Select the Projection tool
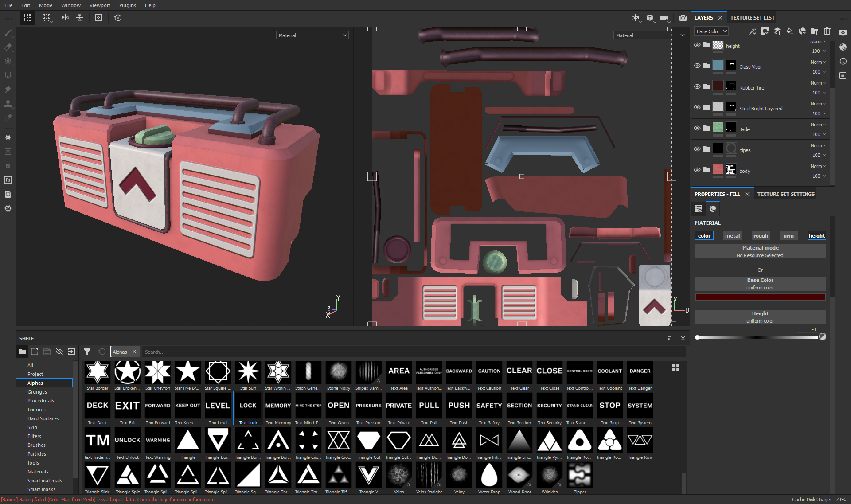Viewport: 851px width, 504px height. pyautogui.click(x=8, y=61)
